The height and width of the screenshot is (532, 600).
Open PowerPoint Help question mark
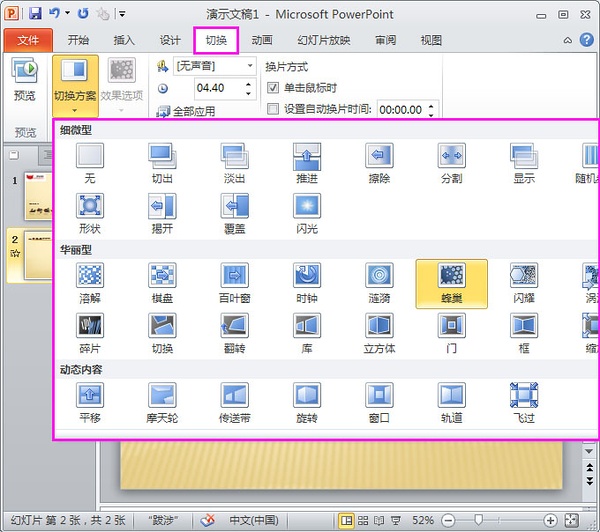(587, 40)
